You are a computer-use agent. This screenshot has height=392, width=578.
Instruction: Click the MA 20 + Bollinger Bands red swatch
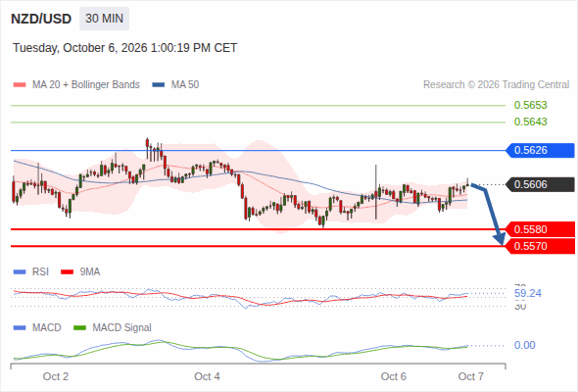tap(20, 85)
